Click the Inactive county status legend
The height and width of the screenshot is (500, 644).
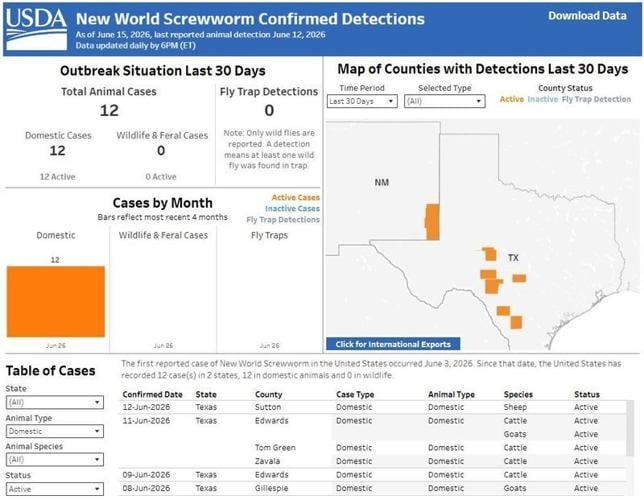click(543, 99)
